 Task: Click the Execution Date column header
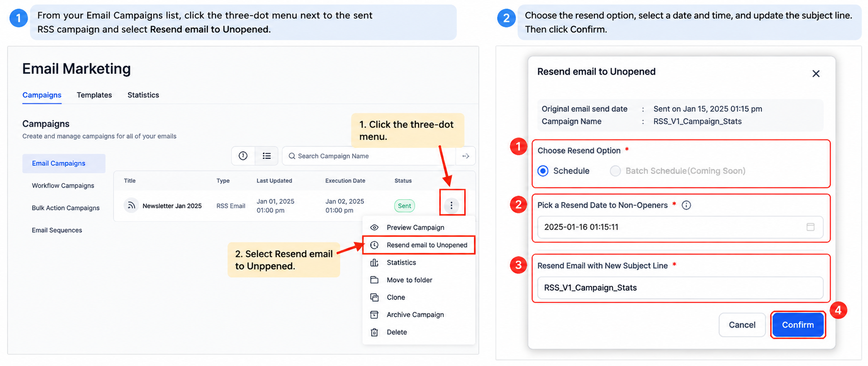point(345,181)
